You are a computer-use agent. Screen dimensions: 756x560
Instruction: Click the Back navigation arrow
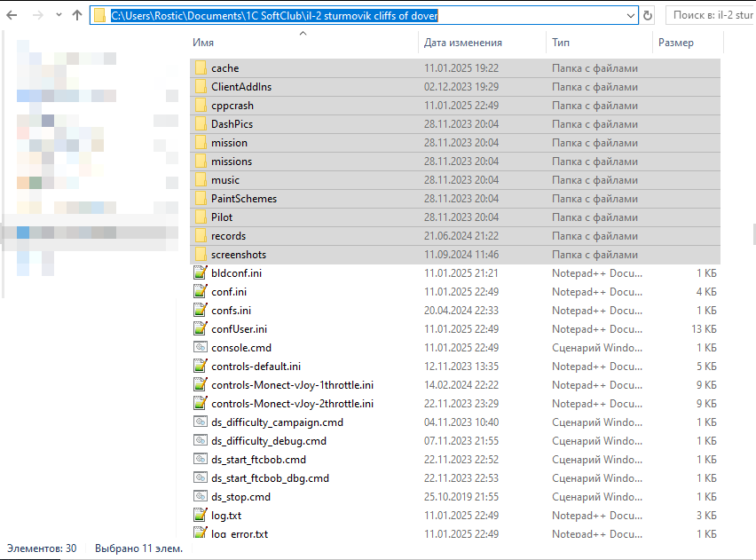(x=12, y=16)
